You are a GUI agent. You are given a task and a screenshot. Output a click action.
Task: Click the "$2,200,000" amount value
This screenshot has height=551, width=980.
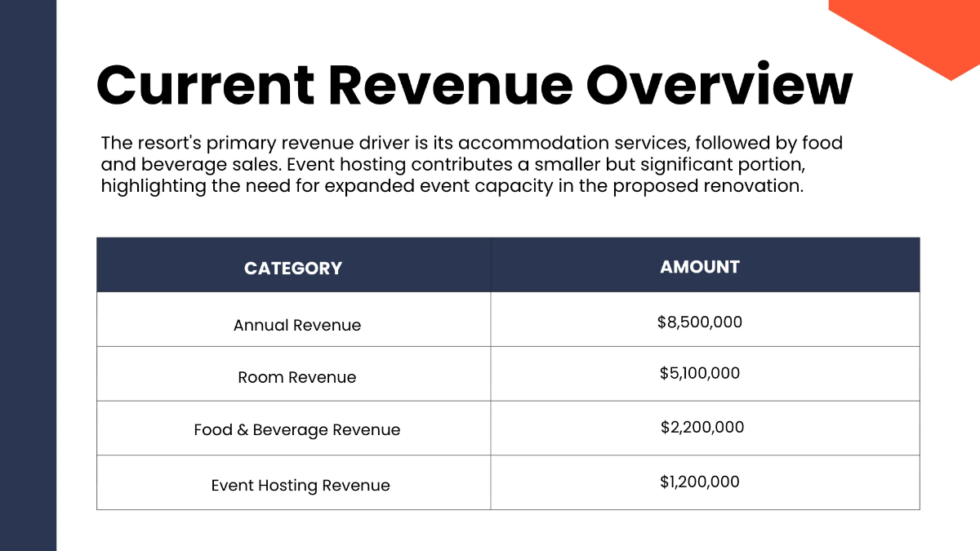coord(701,427)
